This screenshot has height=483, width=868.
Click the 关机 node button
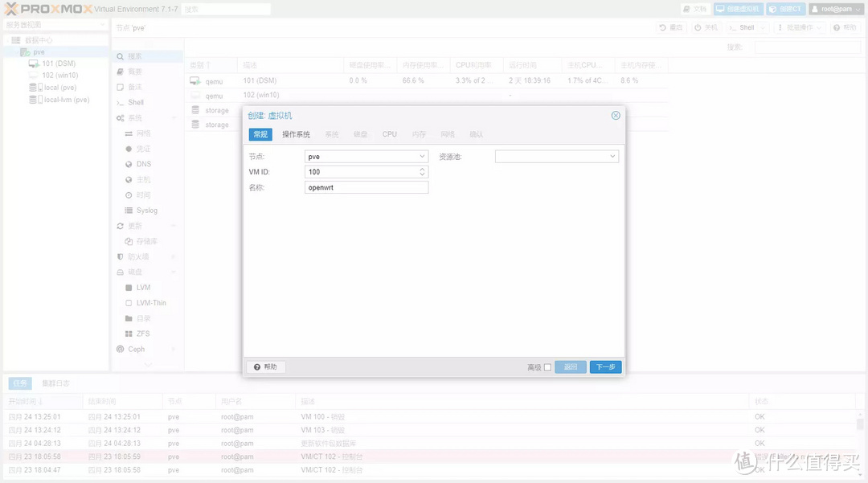tap(706, 27)
